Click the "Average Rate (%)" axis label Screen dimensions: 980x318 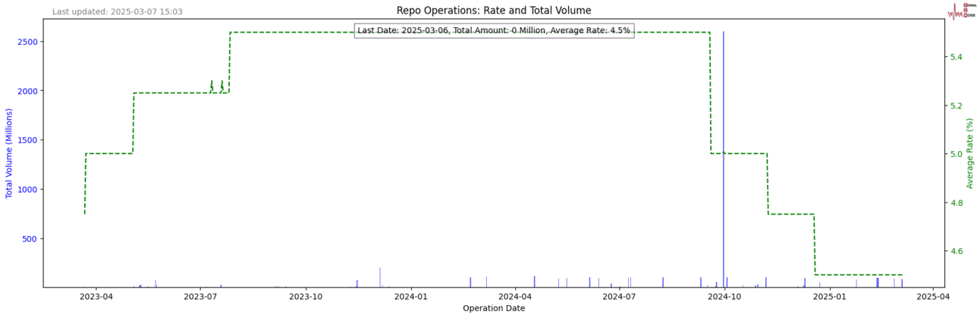[969, 153]
